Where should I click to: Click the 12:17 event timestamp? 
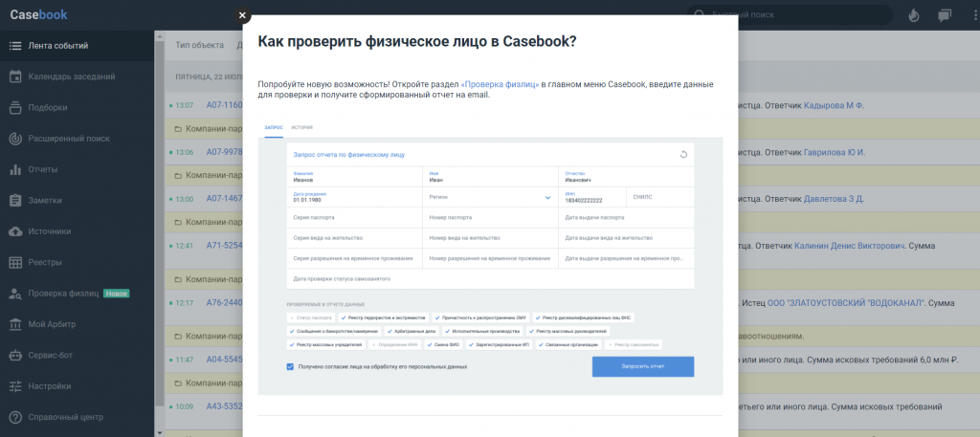pyautogui.click(x=185, y=303)
